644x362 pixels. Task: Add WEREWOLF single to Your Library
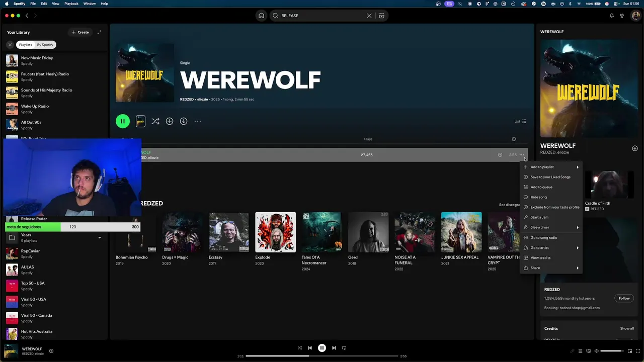170,121
